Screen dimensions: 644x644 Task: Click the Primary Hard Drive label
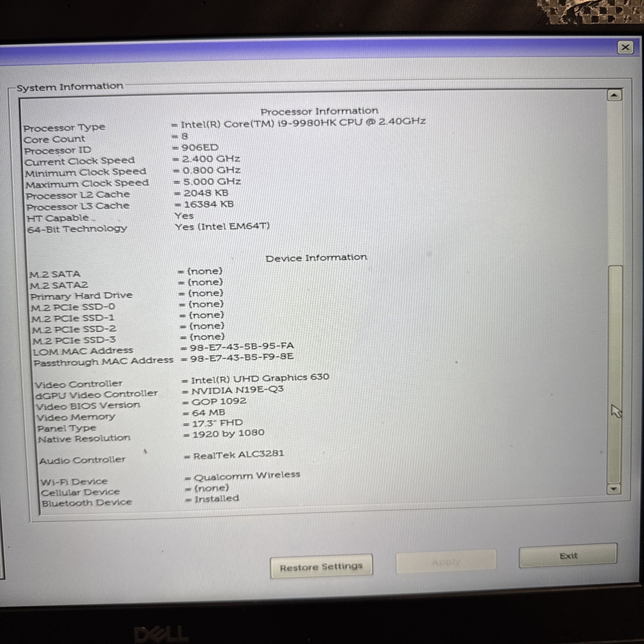point(81,295)
